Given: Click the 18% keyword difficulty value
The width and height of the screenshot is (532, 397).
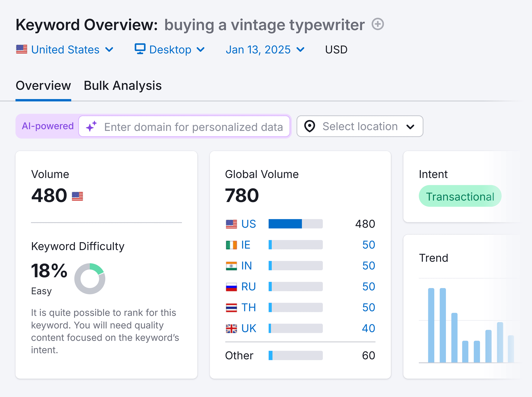Looking at the screenshot, I should 49,271.
